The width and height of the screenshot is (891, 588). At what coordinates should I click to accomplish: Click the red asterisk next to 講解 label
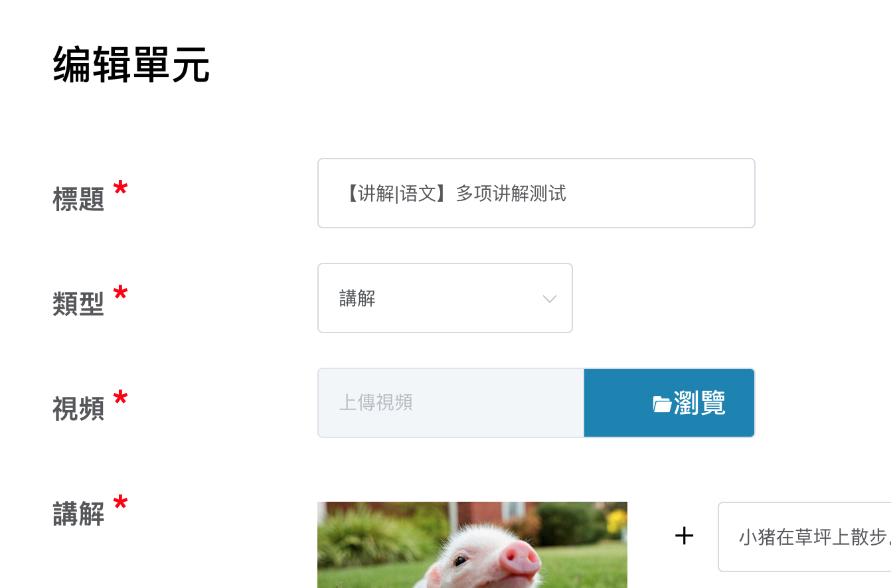[x=120, y=504]
